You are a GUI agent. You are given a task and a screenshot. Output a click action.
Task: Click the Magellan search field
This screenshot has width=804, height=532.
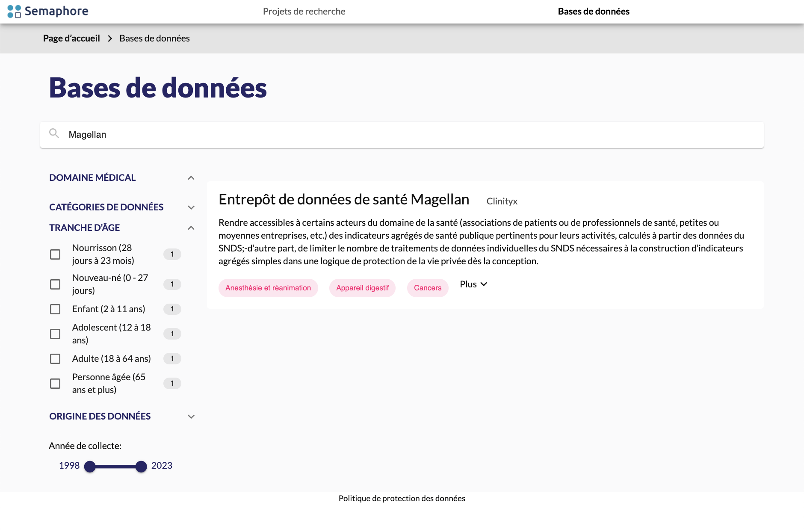point(402,135)
